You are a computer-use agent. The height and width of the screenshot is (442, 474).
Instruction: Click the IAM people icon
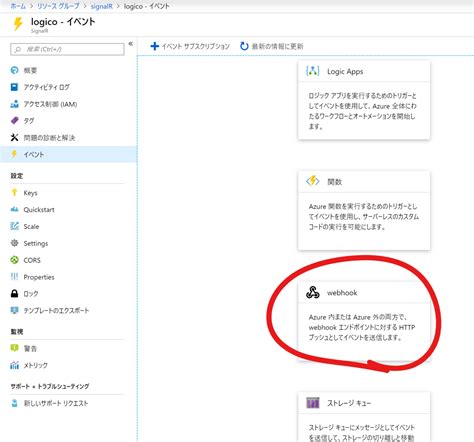[14, 104]
